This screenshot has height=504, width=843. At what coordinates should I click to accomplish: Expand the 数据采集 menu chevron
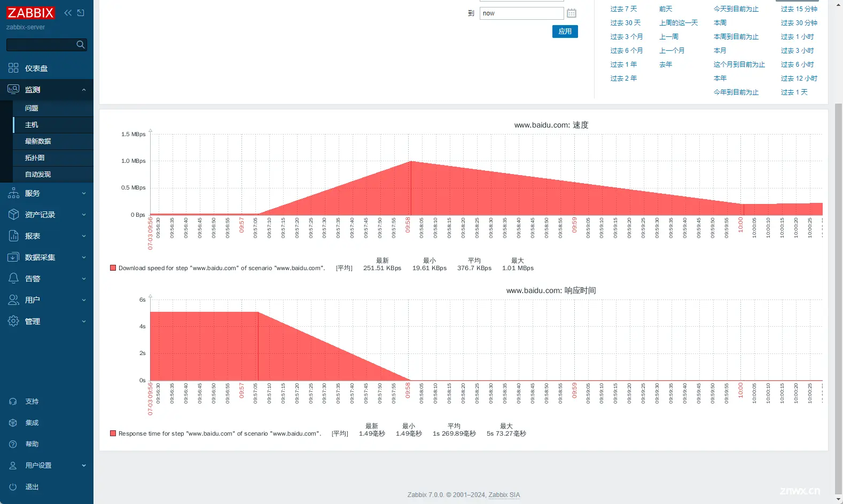pos(84,257)
